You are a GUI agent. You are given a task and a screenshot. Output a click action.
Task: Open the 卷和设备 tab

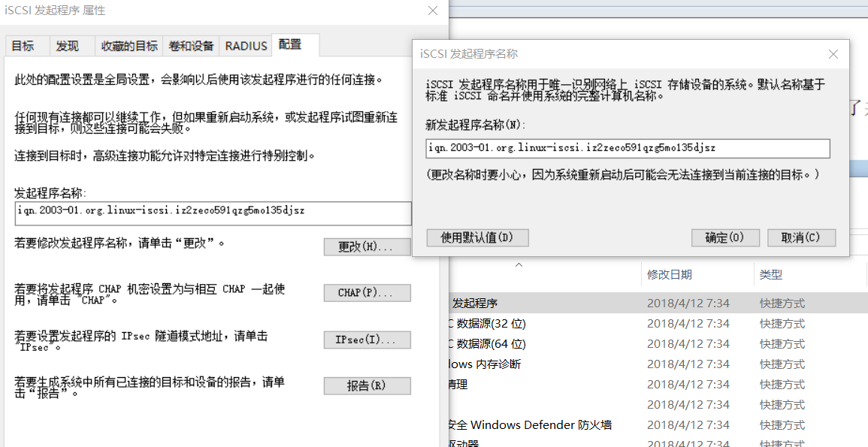190,46
